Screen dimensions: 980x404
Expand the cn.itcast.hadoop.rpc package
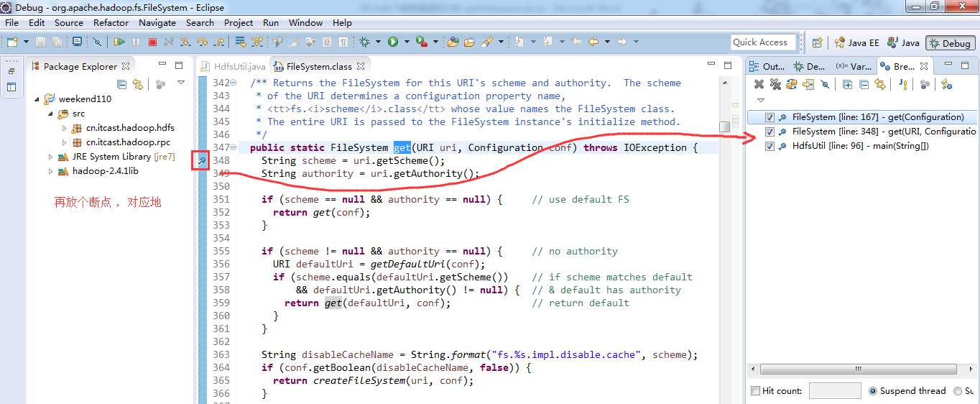pos(63,142)
